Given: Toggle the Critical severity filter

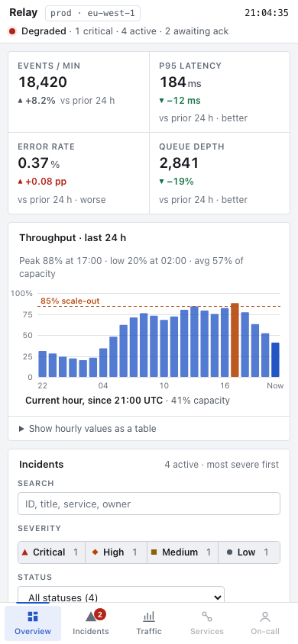Looking at the screenshot, I should tap(51, 552).
